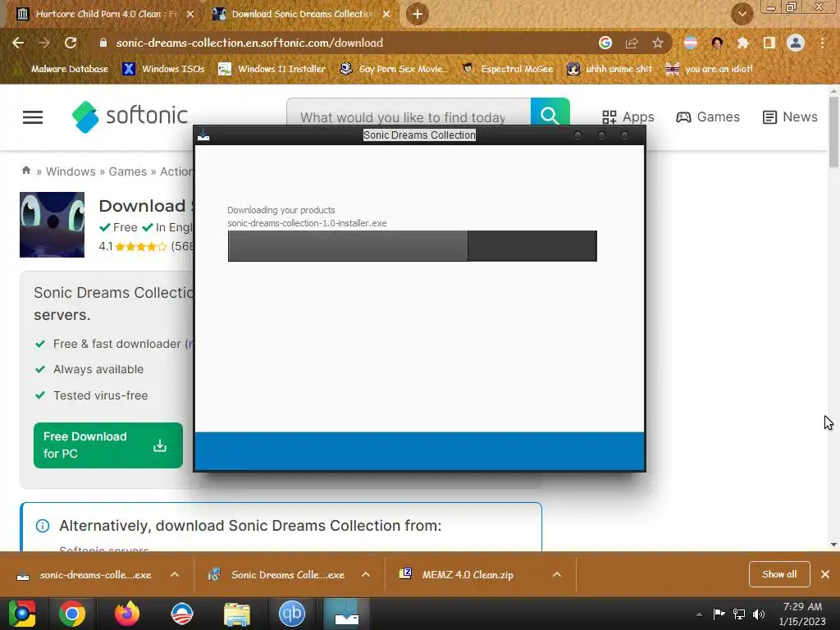Screen dimensions: 840x630
Task: Click the breadcrumb home icon
Action: [25, 171]
